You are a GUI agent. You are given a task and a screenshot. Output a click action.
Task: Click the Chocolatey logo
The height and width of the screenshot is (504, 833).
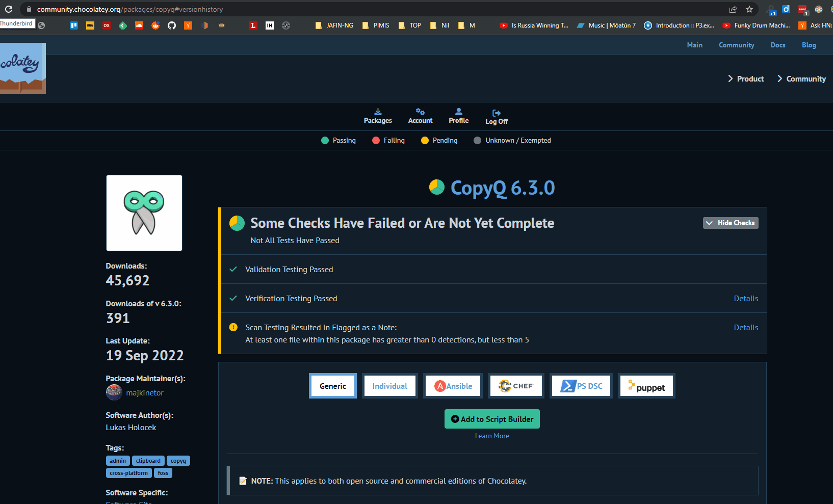(23, 68)
